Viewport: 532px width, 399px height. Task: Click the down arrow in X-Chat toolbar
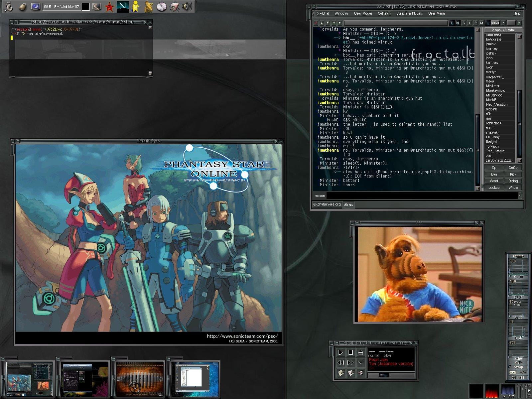pyautogui.click(x=328, y=23)
